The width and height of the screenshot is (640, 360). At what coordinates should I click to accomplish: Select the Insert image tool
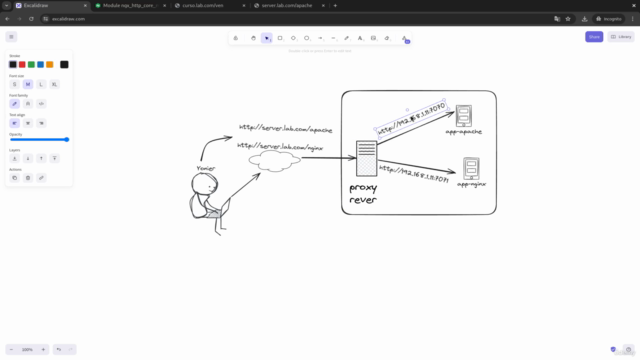tap(373, 38)
